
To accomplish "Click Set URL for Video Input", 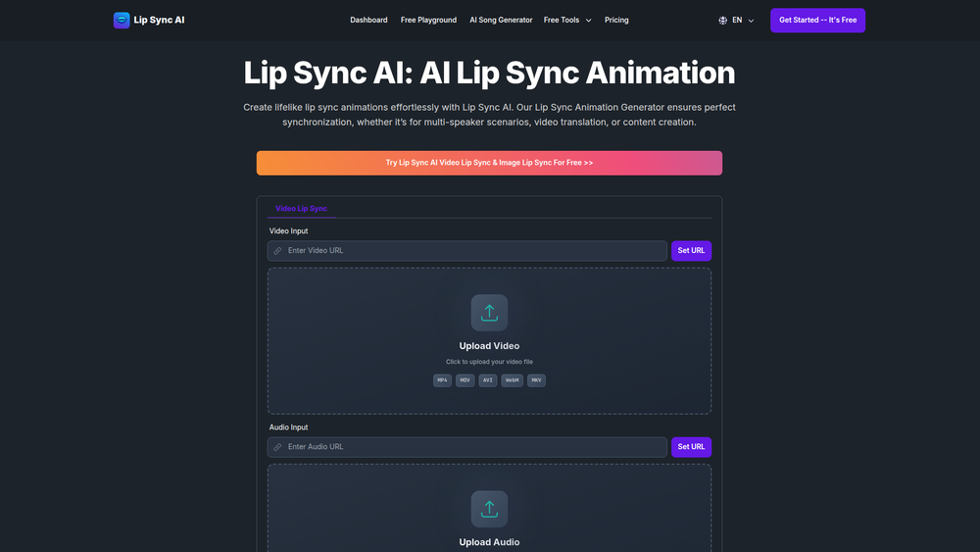I will point(691,251).
